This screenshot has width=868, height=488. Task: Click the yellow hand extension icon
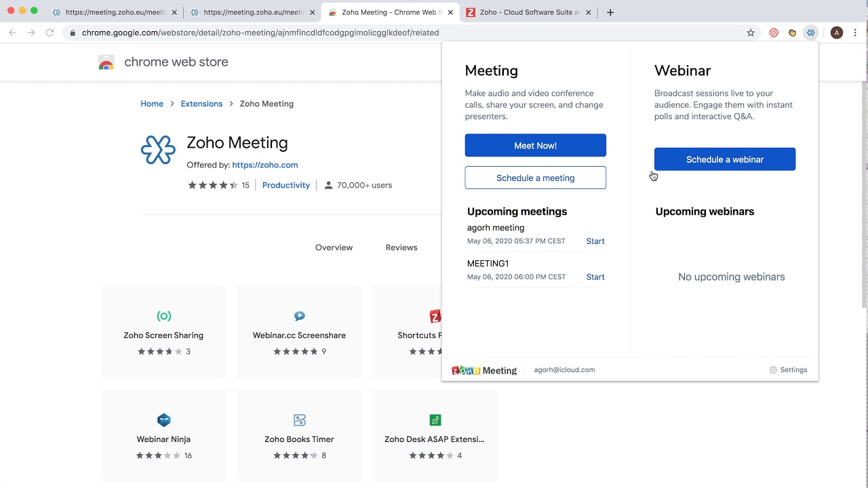tap(792, 33)
